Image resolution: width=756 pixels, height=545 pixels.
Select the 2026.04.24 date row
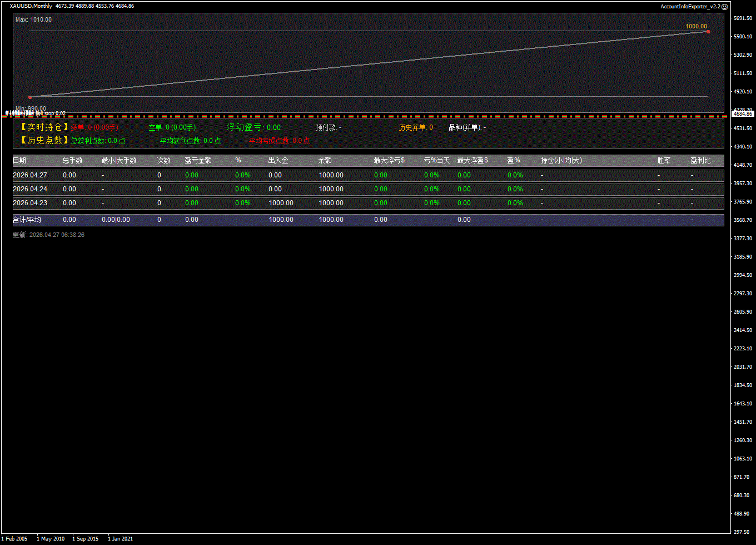coord(30,189)
